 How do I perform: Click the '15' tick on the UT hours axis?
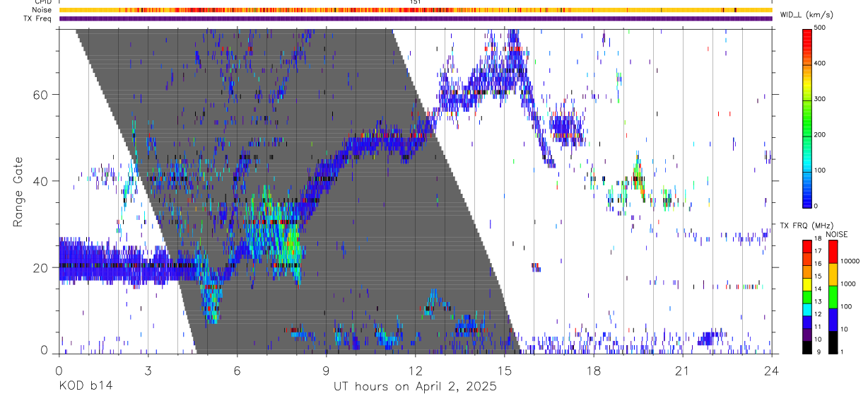tap(504, 371)
